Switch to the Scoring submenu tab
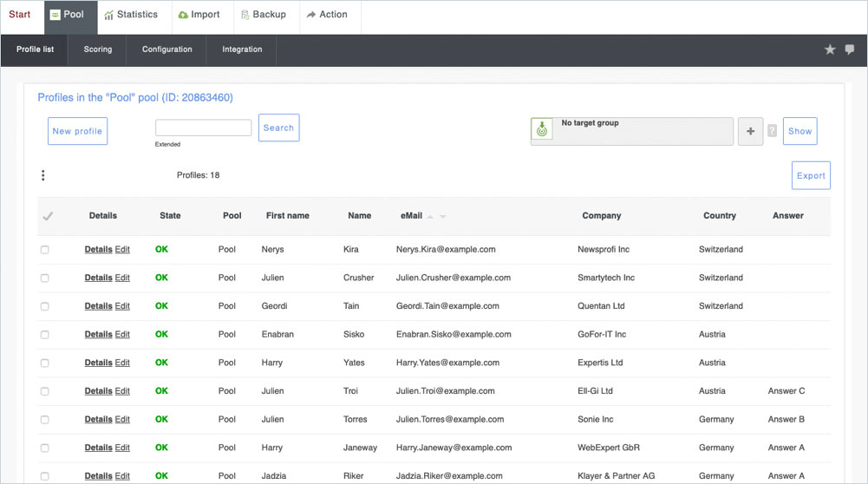Viewport: 868px width, 484px height. point(98,49)
